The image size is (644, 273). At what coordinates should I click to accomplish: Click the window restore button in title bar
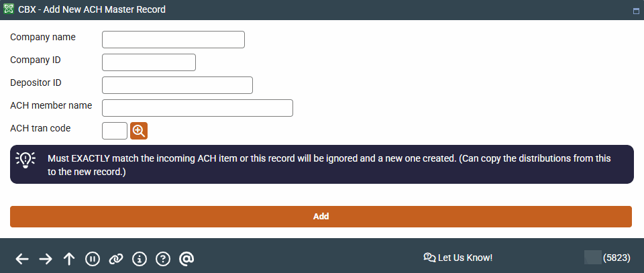[635, 11]
